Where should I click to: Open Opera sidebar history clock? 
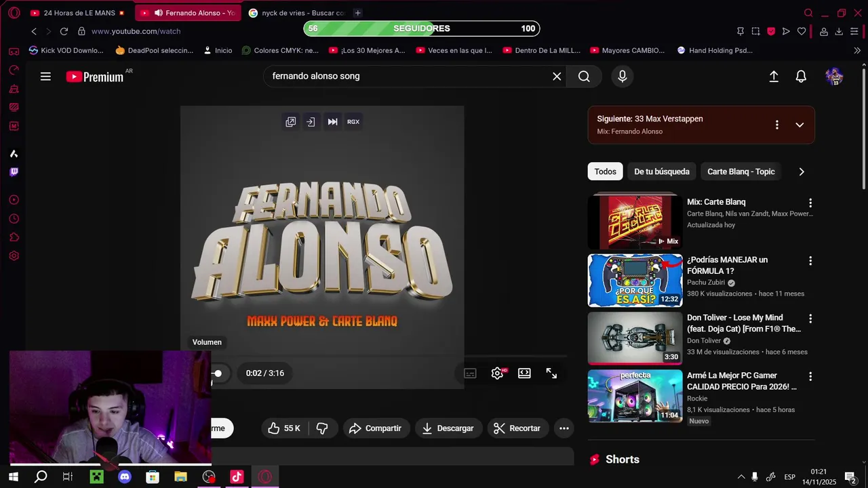14,219
